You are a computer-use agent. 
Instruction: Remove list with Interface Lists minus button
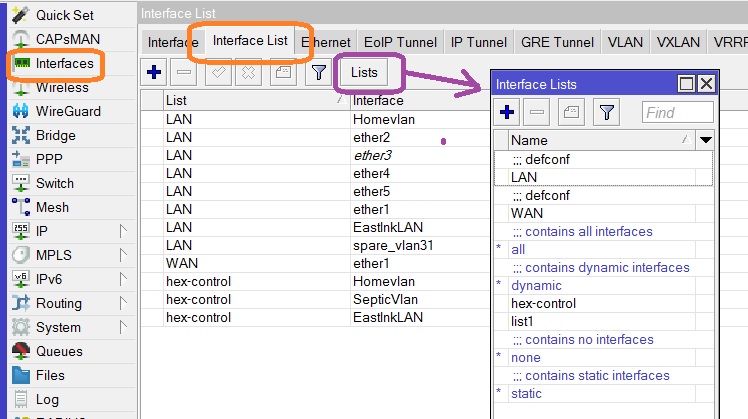click(x=537, y=112)
